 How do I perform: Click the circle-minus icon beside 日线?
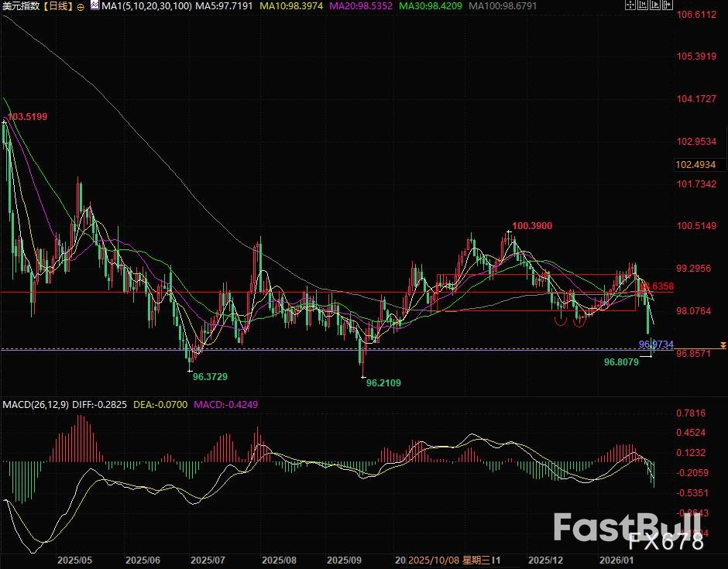coord(81,6)
